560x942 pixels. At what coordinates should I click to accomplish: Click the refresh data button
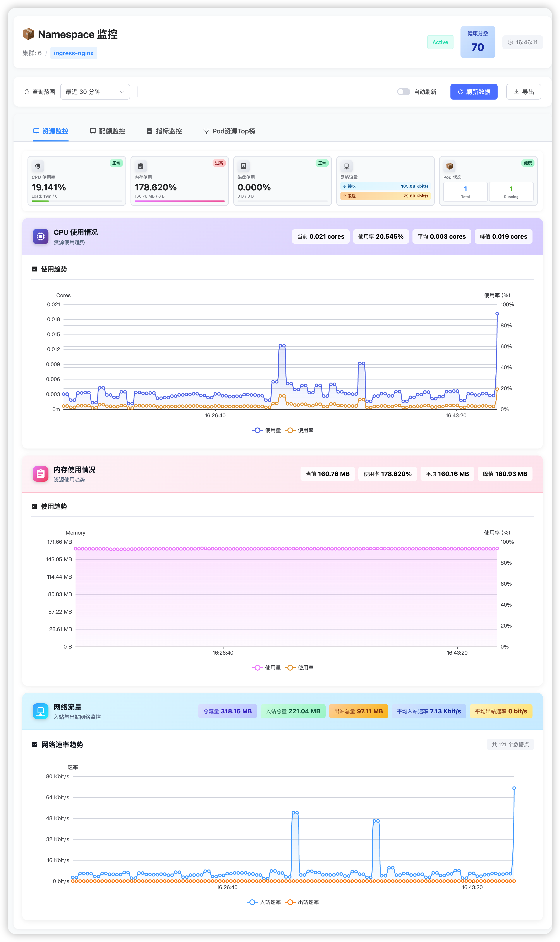(x=474, y=92)
